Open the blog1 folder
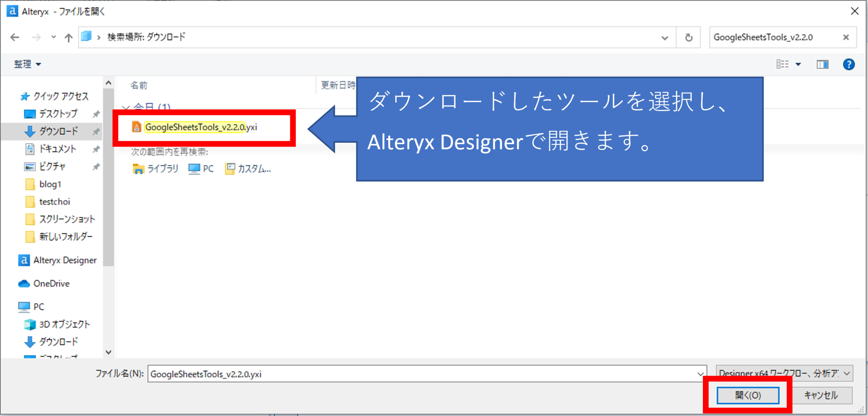The height and width of the screenshot is (416, 868). pyautogui.click(x=43, y=184)
